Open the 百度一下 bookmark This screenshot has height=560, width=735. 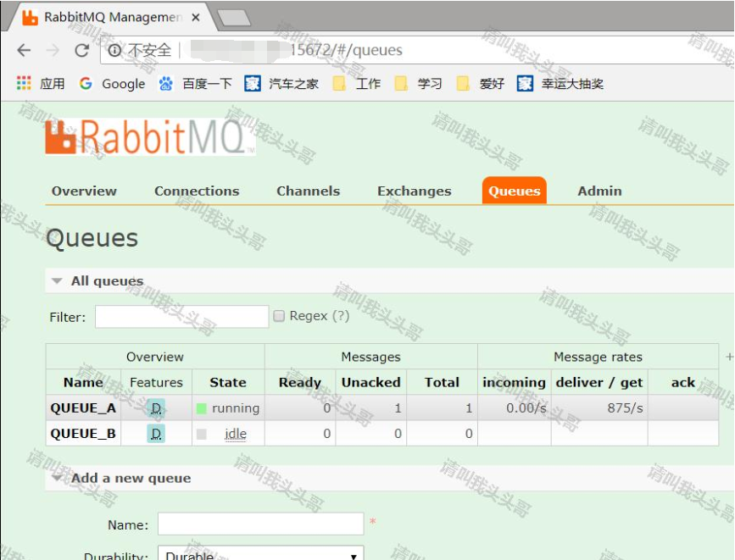pyautogui.click(x=196, y=83)
